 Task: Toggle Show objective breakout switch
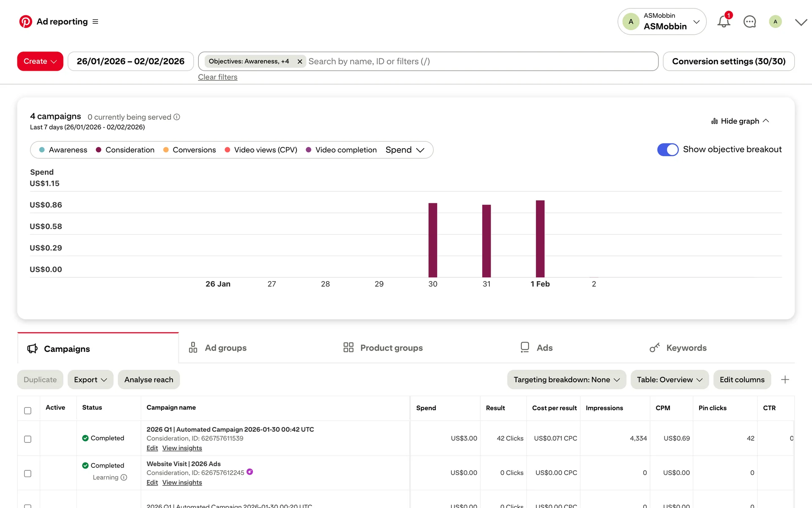pos(667,149)
